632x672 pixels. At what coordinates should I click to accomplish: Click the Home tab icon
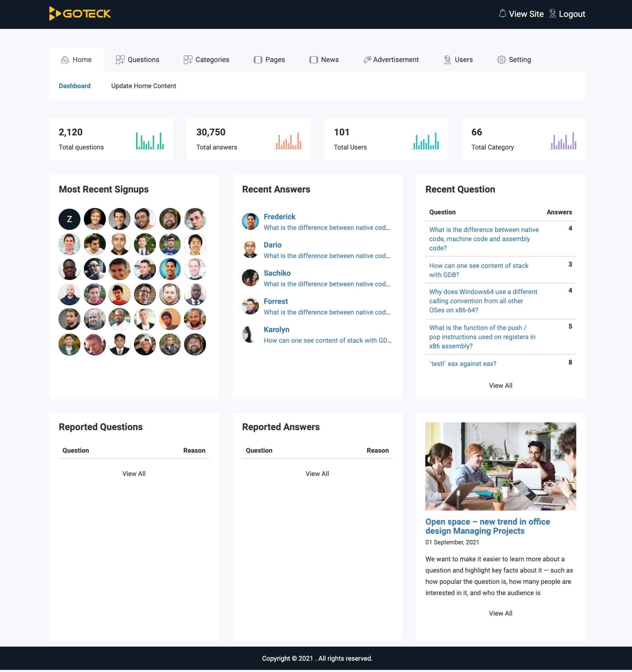tap(65, 60)
